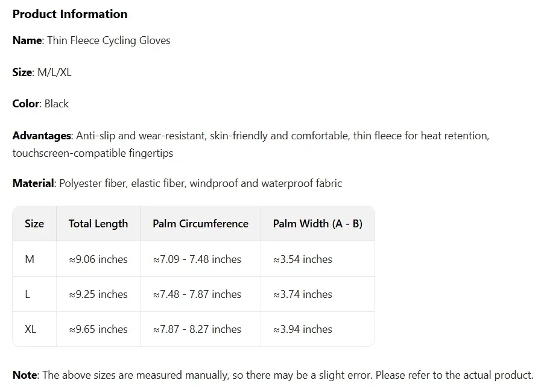Click the Color Black text line
Screen dimensions: 541x392
(x=41, y=104)
